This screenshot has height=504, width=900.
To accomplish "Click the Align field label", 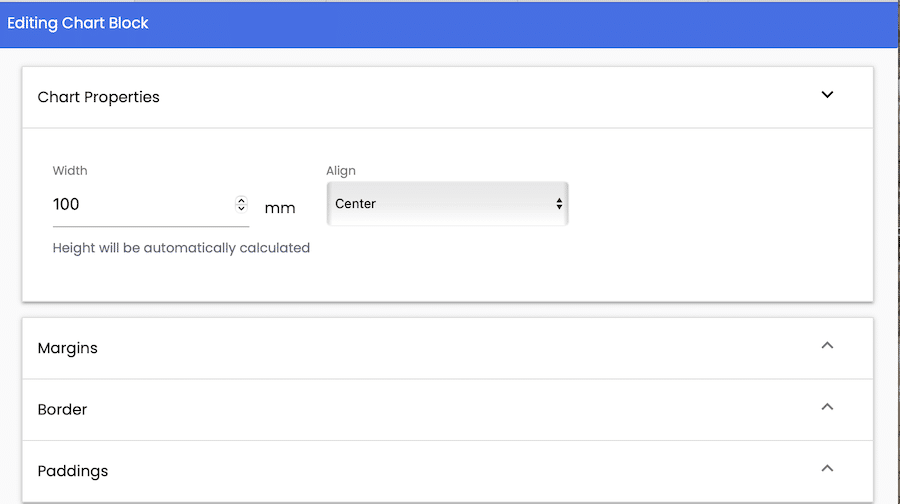I will point(341,170).
